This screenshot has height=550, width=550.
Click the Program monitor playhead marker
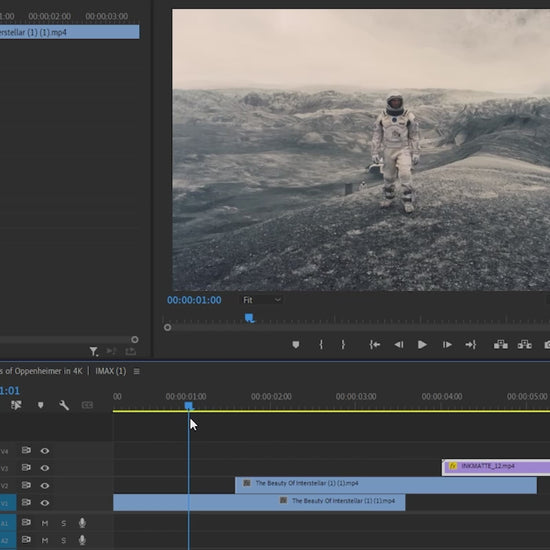249,318
